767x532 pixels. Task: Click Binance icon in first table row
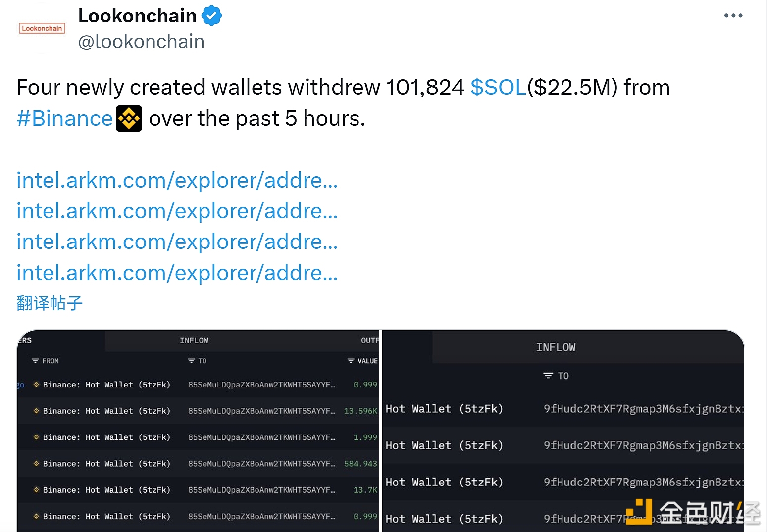click(x=36, y=384)
